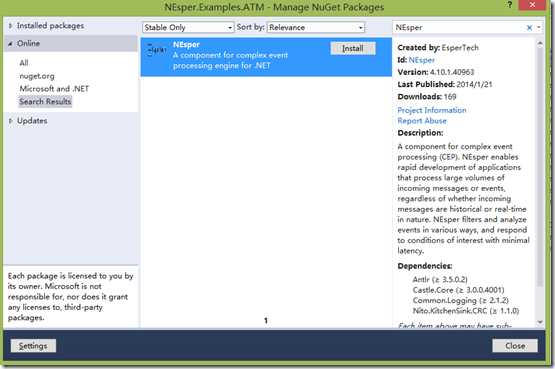The height and width of the screenshot is (369, 555).
Task: Collapse the Online section
Action: coord(10,43)
